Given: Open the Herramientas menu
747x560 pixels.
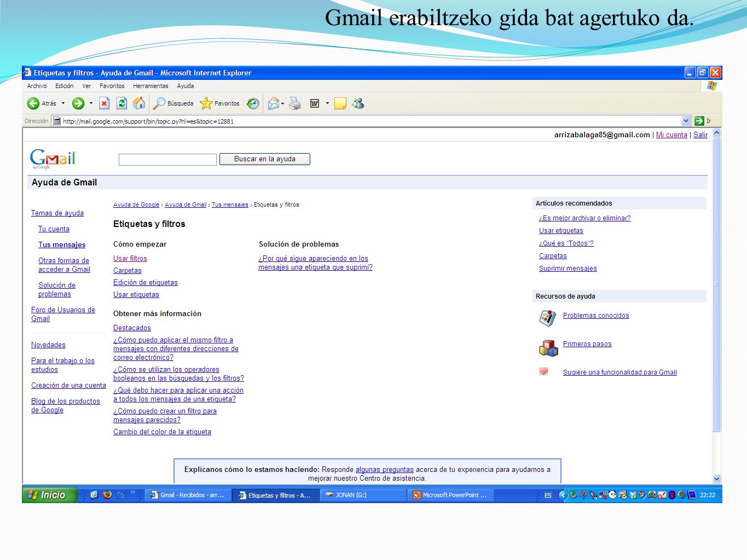Looking at the screenshot, I should pos(150,86).
